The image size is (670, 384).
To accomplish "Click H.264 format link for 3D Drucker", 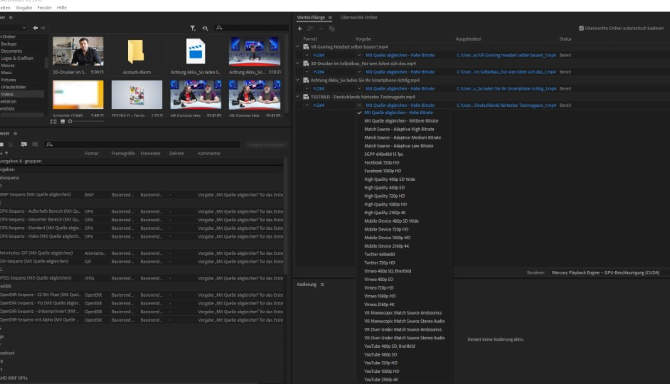I will tap(319, 72).
